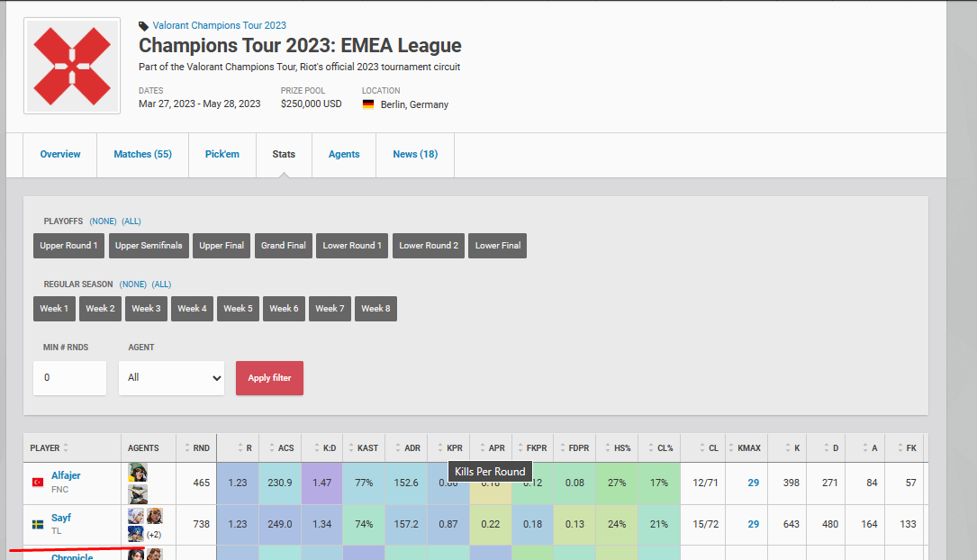Click the tag icon beside the series name

coord(143,26)
